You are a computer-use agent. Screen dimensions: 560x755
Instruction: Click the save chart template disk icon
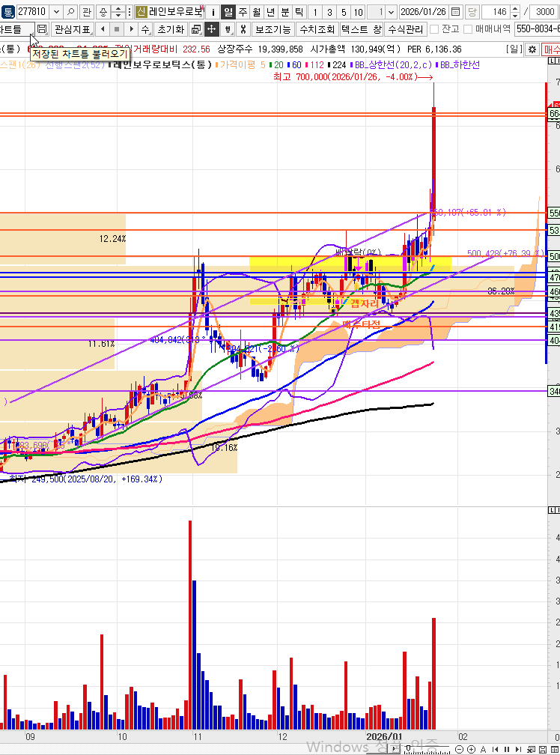tap(42, 29)
